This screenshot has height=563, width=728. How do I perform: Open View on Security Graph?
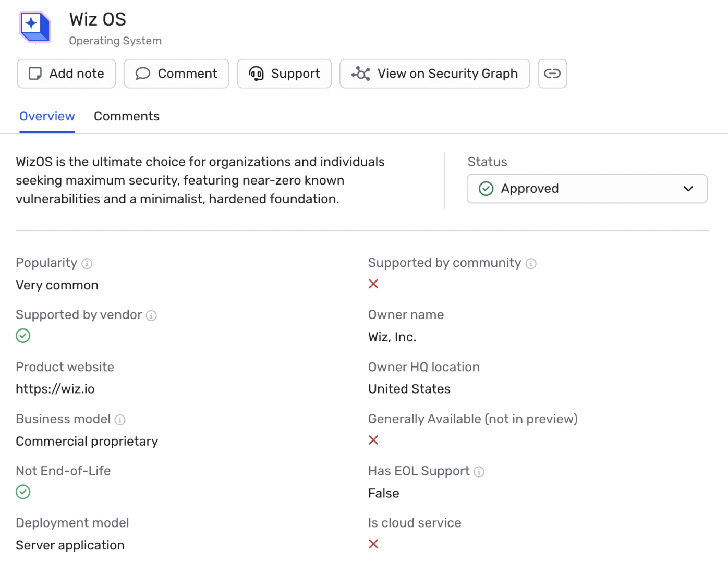[434, 74]
